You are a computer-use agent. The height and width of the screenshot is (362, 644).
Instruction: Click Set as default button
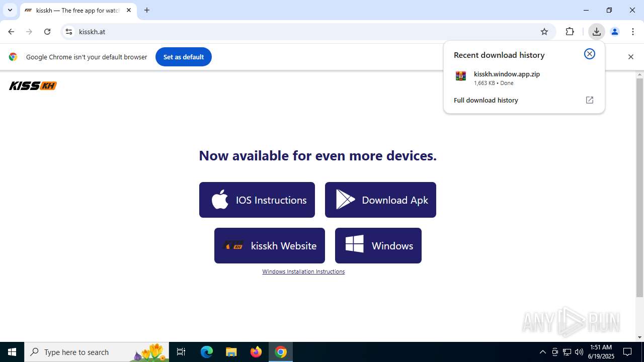point(184,57)
